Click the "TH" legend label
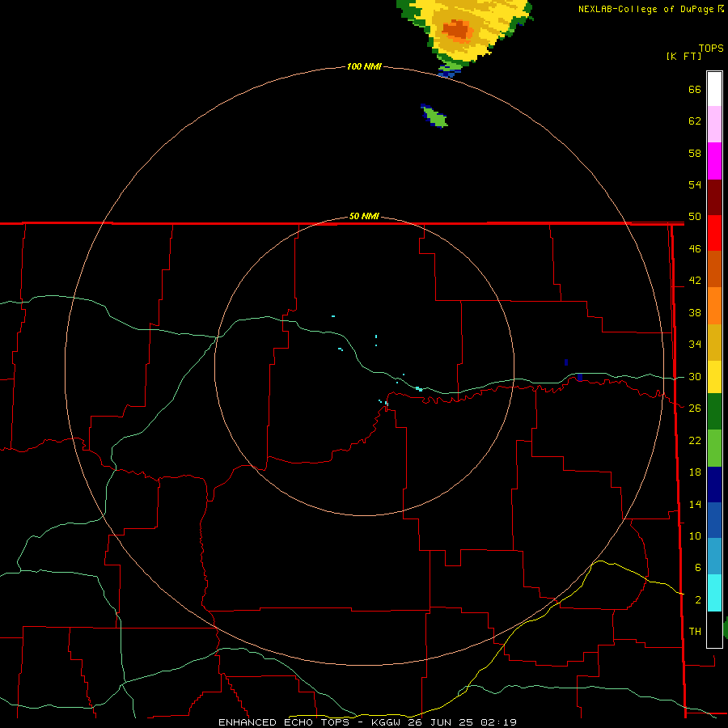Screen dimensions: 728x728 (695, 632)
